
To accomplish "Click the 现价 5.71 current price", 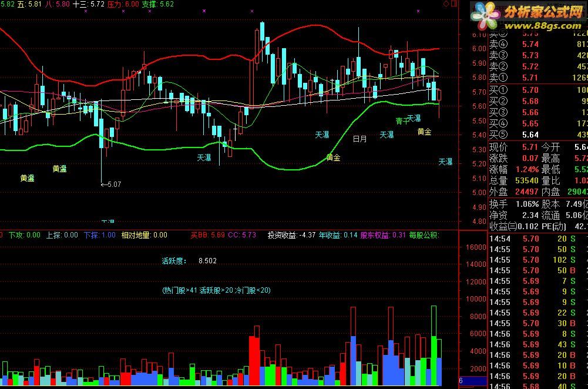I will [x=514, y=147].
